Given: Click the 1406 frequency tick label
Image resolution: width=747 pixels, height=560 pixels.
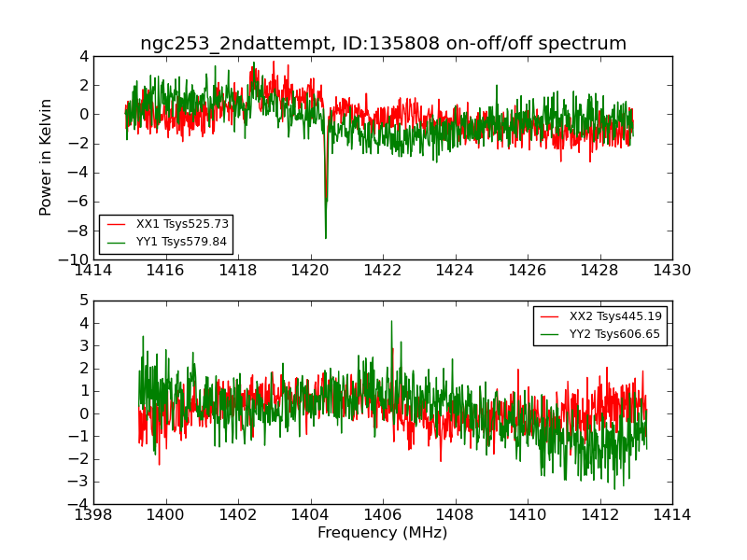Looking at the screenshot, I should pos(383,515).
